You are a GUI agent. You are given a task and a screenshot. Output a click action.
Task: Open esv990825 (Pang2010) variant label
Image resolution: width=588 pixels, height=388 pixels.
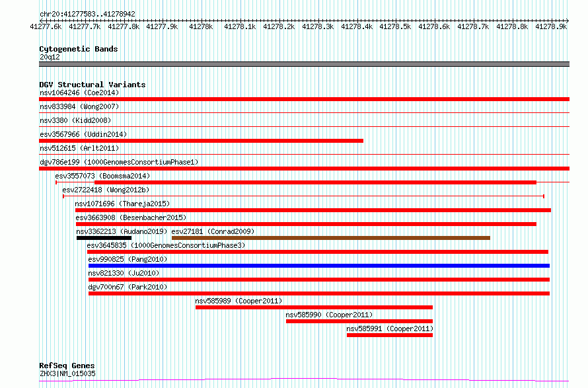tap(128, 259)
